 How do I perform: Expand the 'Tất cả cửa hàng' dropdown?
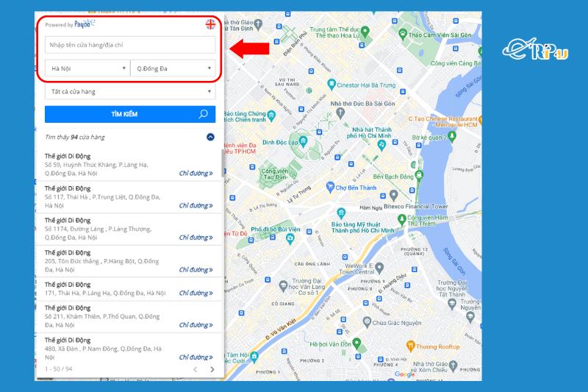click(x=130, y=92)
